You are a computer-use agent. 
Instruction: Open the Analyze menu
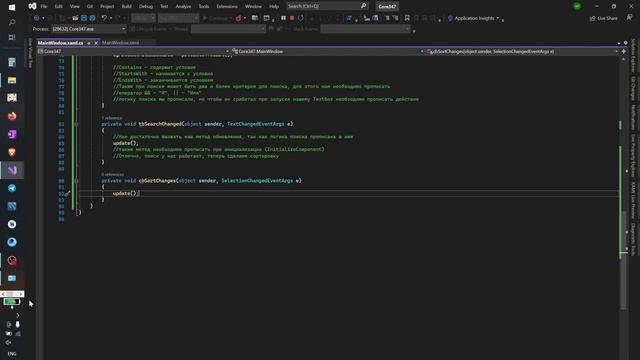183,7
